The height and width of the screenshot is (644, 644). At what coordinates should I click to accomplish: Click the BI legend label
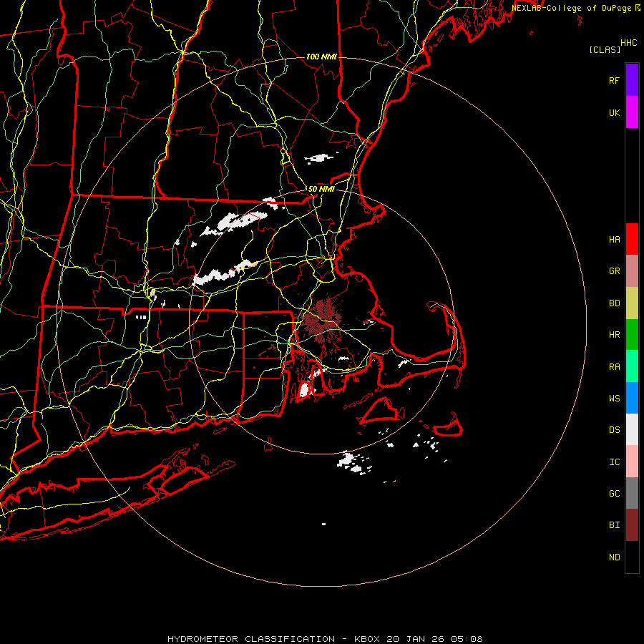[x=614, y=525]
